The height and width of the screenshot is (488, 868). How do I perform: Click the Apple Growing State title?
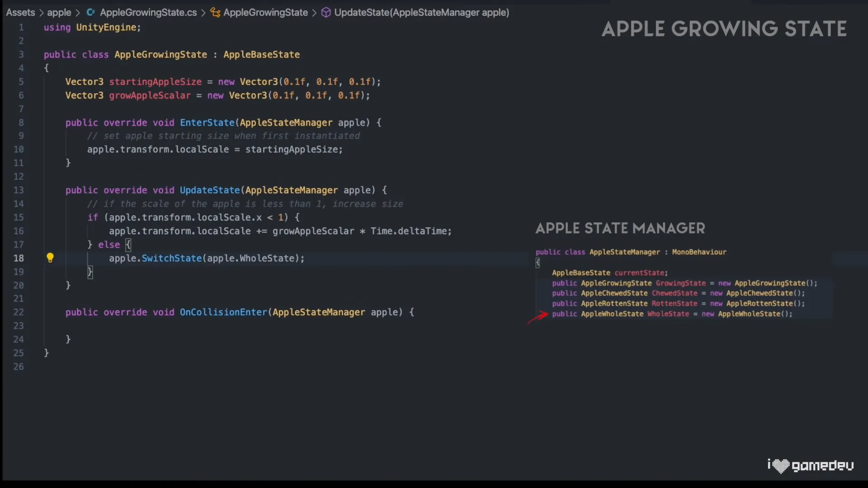724,29
